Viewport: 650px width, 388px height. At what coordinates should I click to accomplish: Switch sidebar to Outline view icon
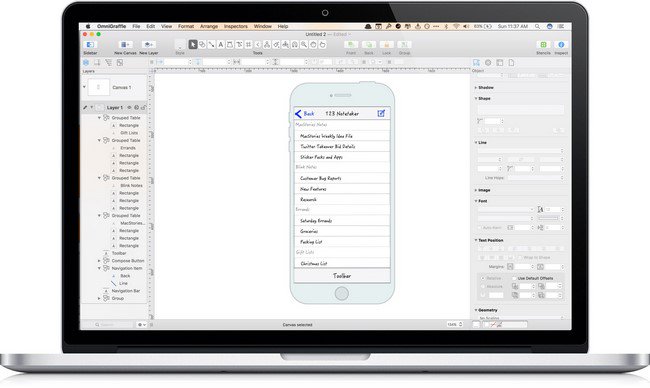108,63
